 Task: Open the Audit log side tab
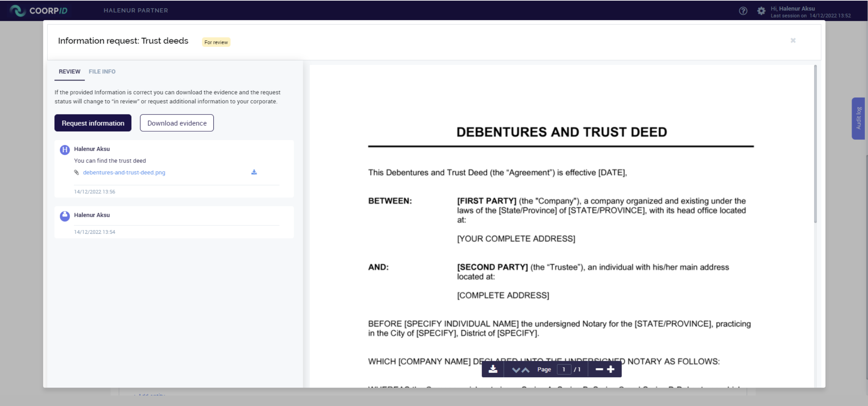tap(858, 118)
